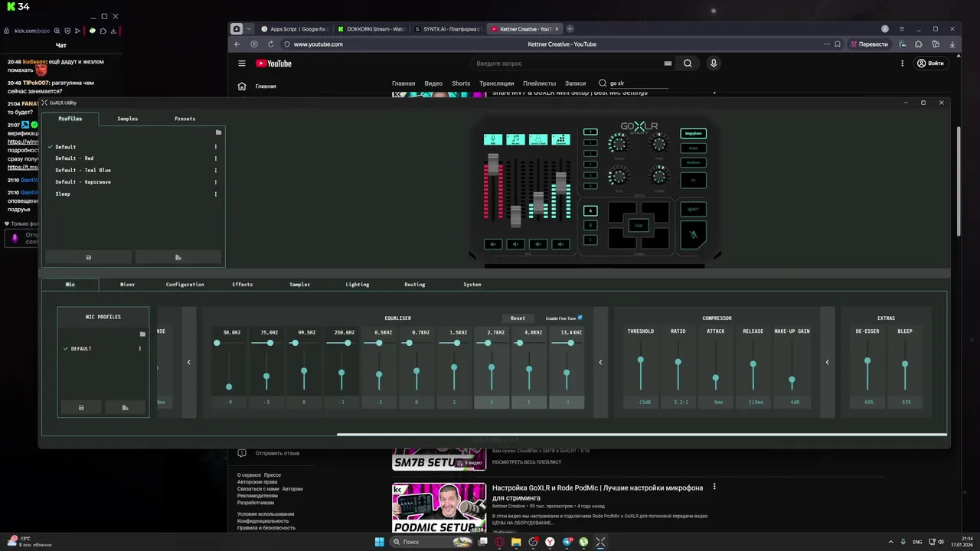Open the System tab

click(472, 285)
